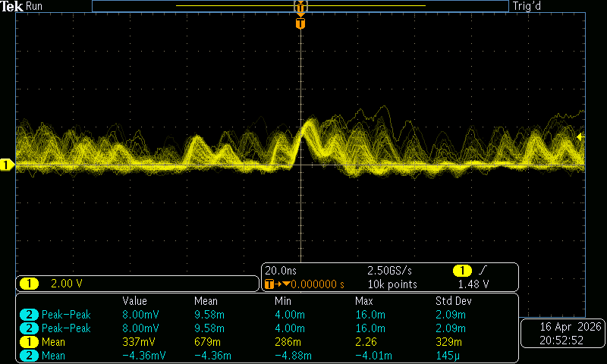Click the channel 1 badge beside 2.00 V
607x364 pixels.
click(29, 284)
